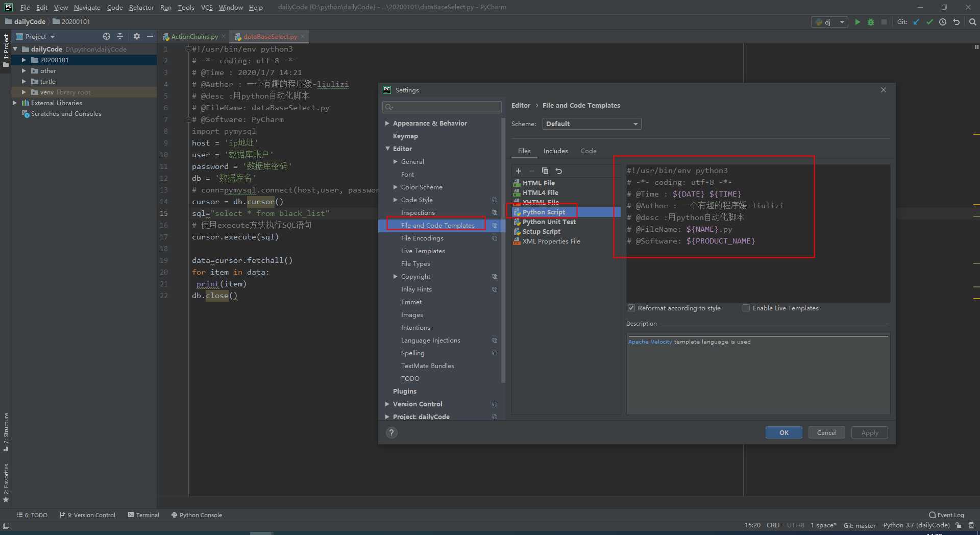Screen dimensions: 980x535
Task: Click the copy template icon
Action: (x=545, y=171)
